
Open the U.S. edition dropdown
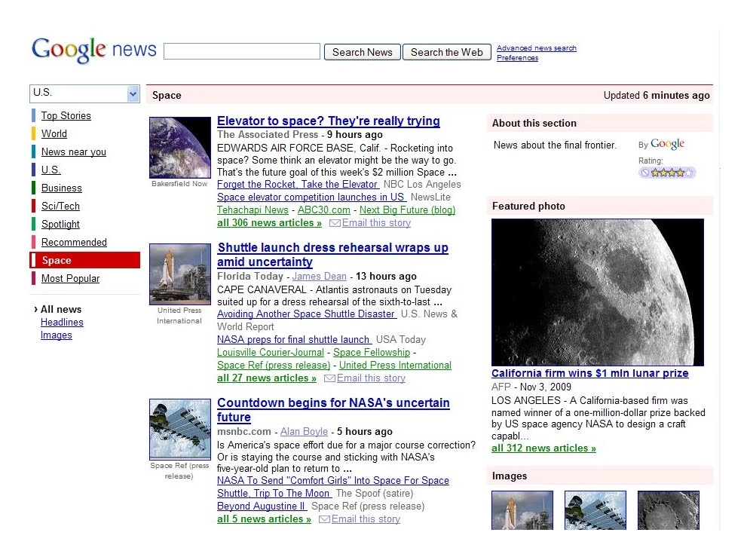tap(84, 93)
